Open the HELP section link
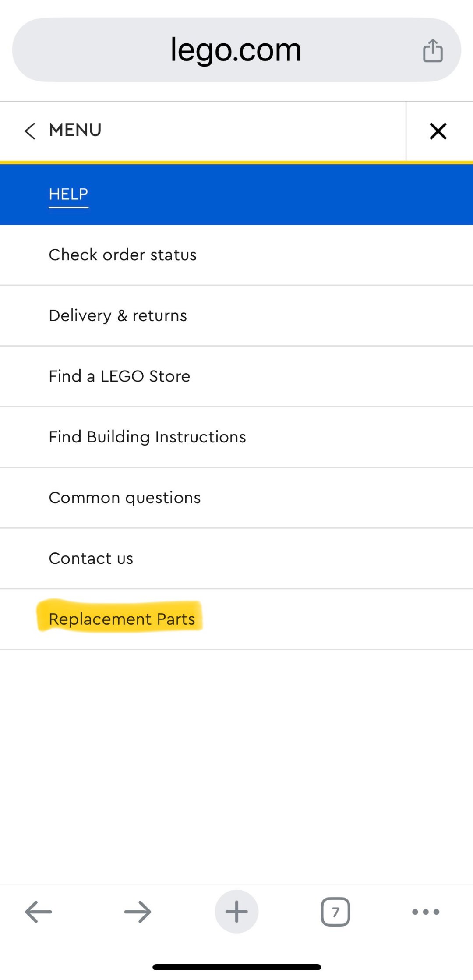Image resolution: width=473 pixels, height=980 pixels. pyautogui.click(x=68, y=194)
